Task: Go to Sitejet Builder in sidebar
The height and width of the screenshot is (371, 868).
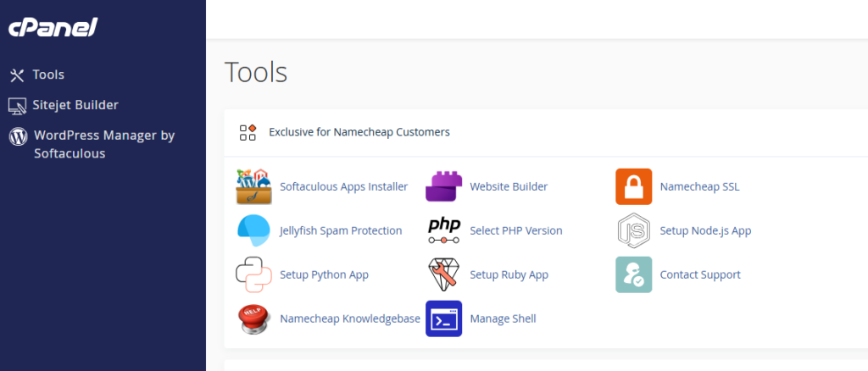Action: click(75, 105)
